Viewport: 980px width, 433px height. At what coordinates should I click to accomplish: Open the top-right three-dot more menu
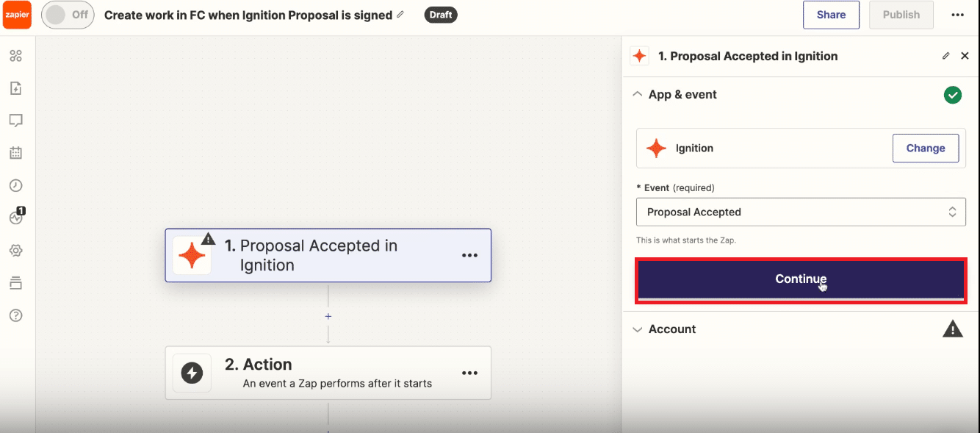click(x=957, y=15)
